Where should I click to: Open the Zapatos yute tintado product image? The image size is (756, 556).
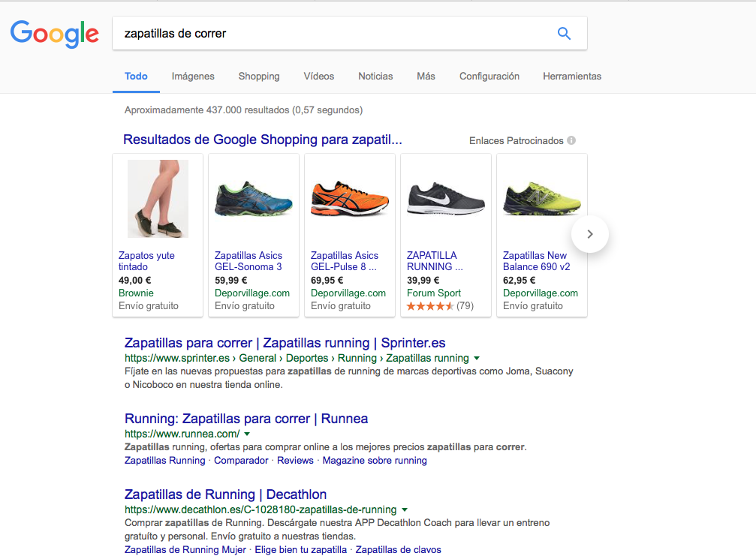point(158,199)
